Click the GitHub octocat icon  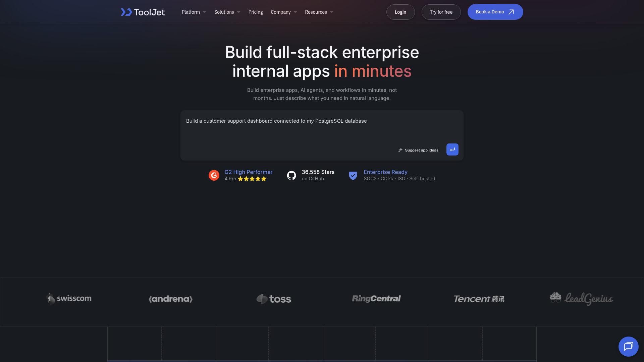click(291, 175)
